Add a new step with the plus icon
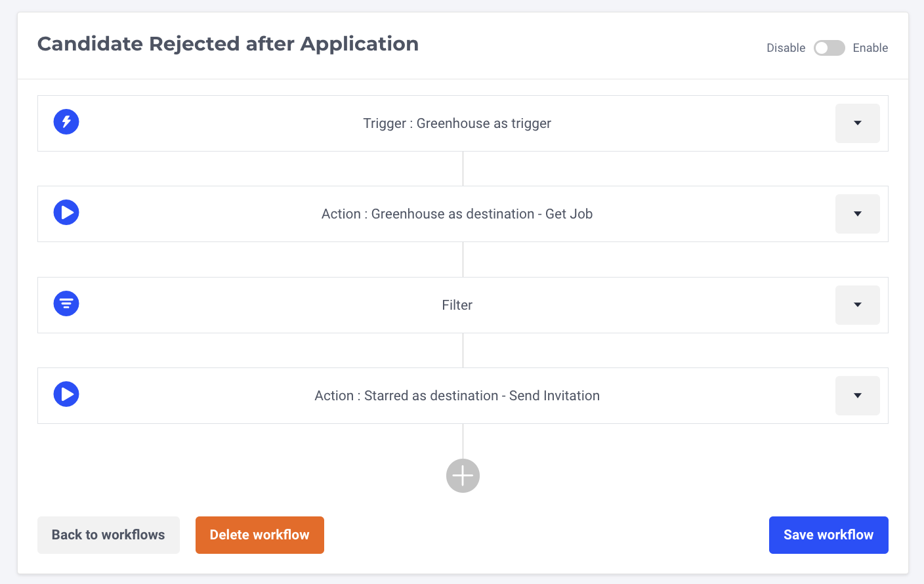 (463, 476)
